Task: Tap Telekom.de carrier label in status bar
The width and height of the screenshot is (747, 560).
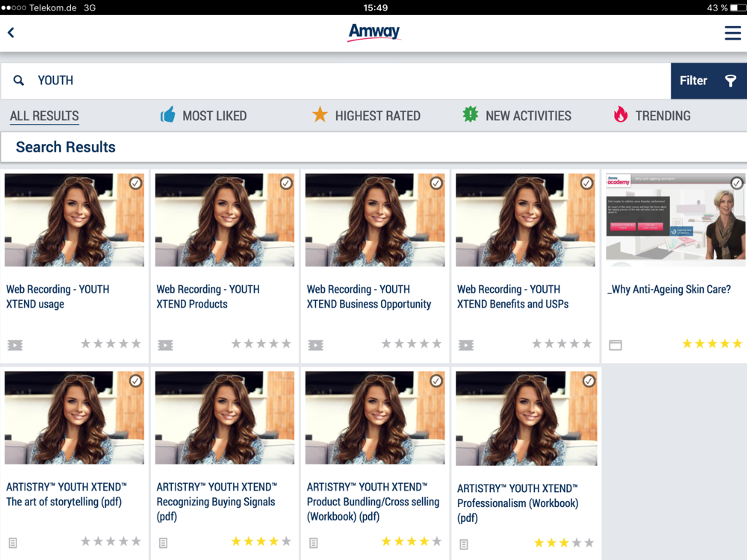Action: click(52, 7)
